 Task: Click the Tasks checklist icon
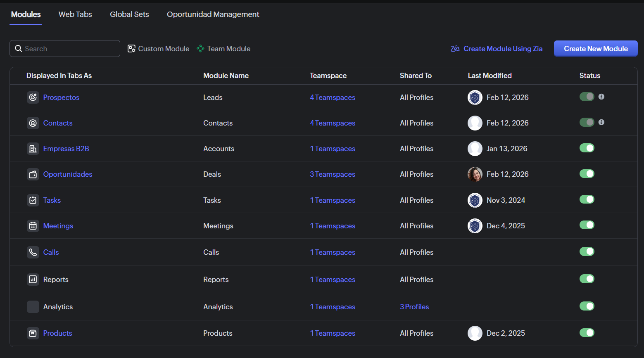[33, 200]
